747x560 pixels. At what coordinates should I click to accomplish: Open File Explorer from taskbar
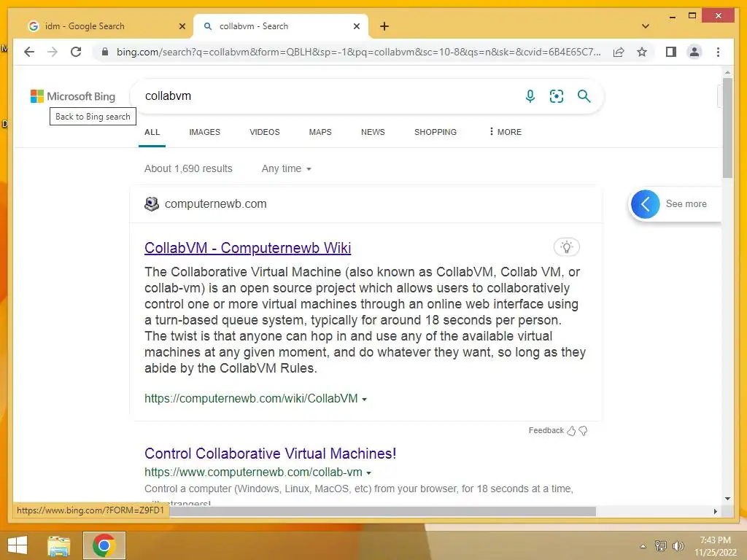pyautogui.click(x=58, y=545)
